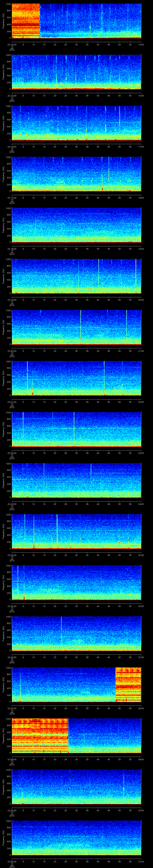The height and width of the screenshot is (868, 153).
Task: Click the red noise block at the end of the 22:27 panel
Action: click(x=128, y=684)
